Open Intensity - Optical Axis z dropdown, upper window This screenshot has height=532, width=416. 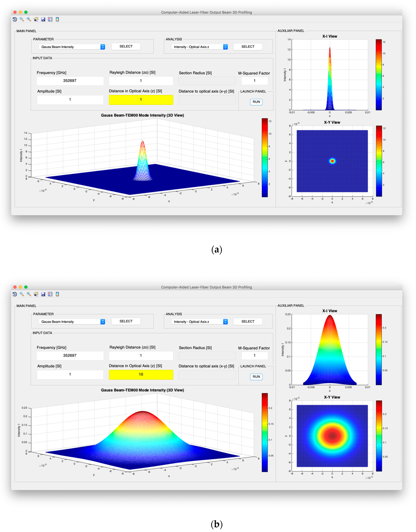click(199, 47)
